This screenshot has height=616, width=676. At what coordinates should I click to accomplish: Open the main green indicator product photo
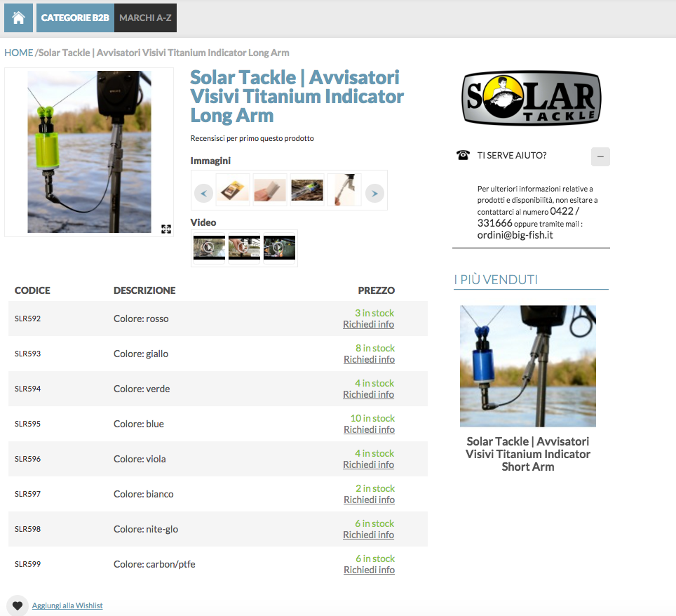click(x=89, y=152)
